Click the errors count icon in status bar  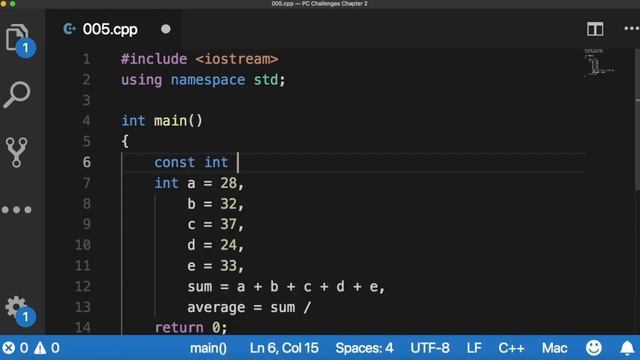(9, 348)
